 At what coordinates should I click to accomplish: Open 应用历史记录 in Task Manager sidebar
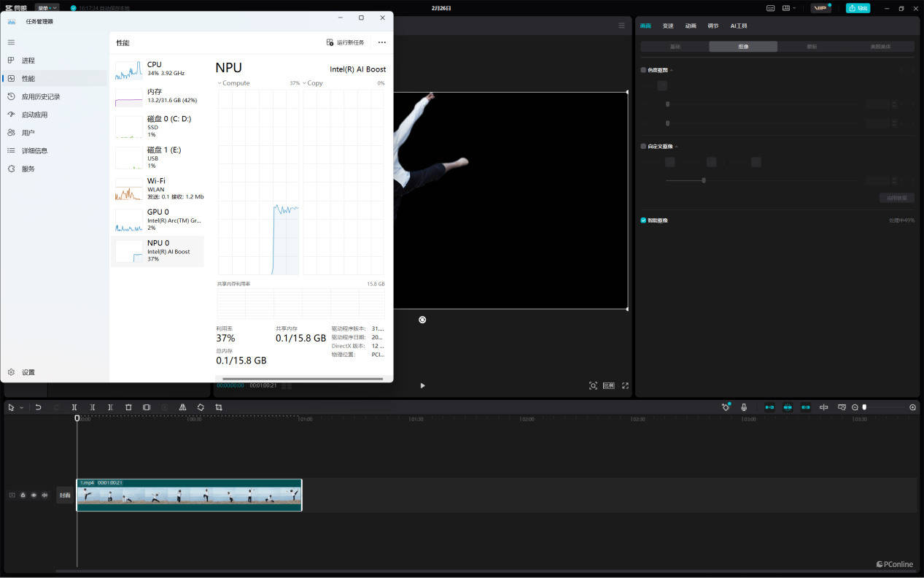click(x=41, y=96)
